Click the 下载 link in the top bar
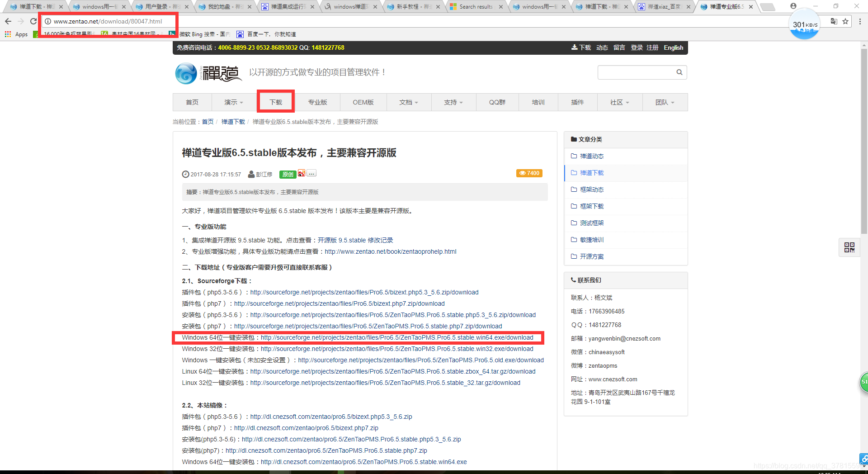Image resolution: width=868 pixels, height=474 pixels. click(x=581, y=47)
